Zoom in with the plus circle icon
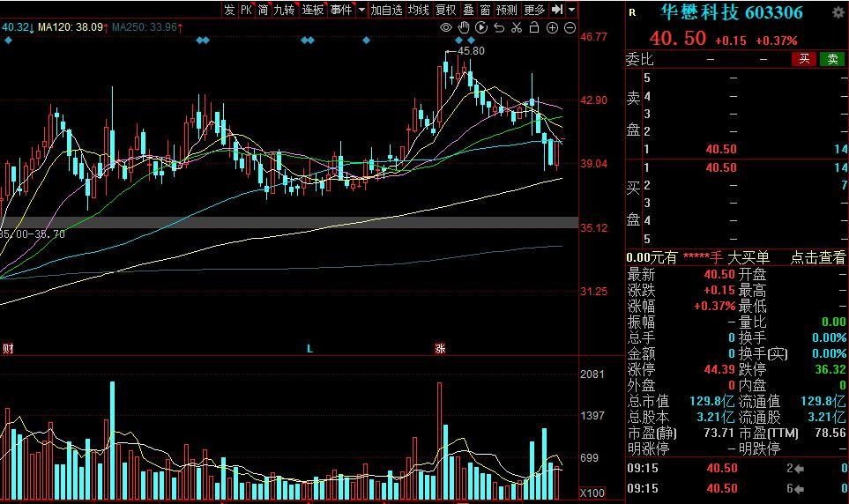The width and height of the screenshot is (849, 504). (x=552, y=28)
